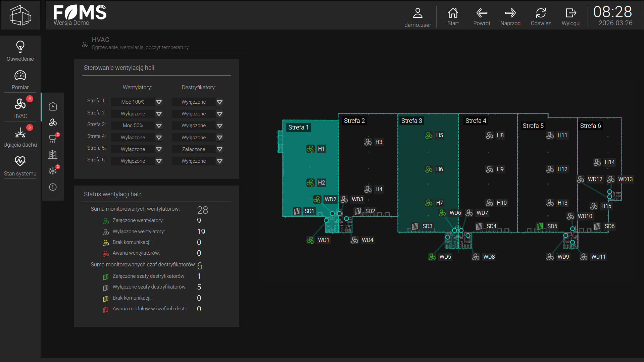
Task: Open Strefa 5 Destryfikatory dropdown
Action: pyautogui.click(x=219, y=149)
